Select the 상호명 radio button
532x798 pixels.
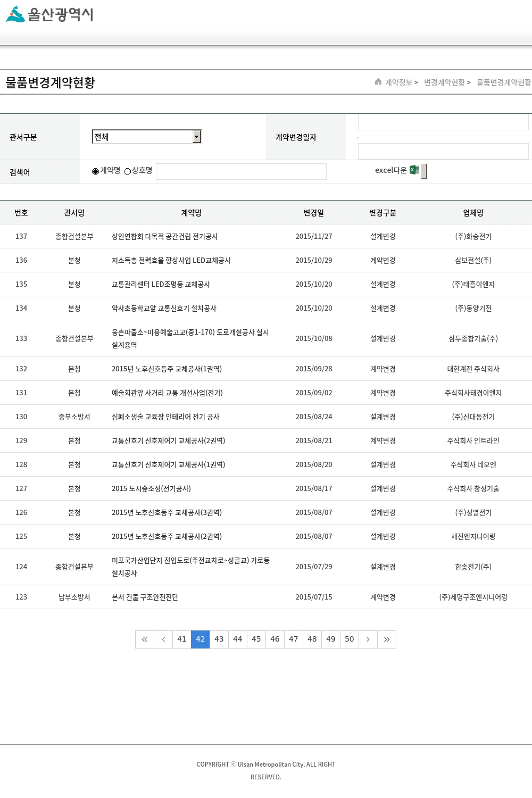pyautogui.click(x=128, y=171)
